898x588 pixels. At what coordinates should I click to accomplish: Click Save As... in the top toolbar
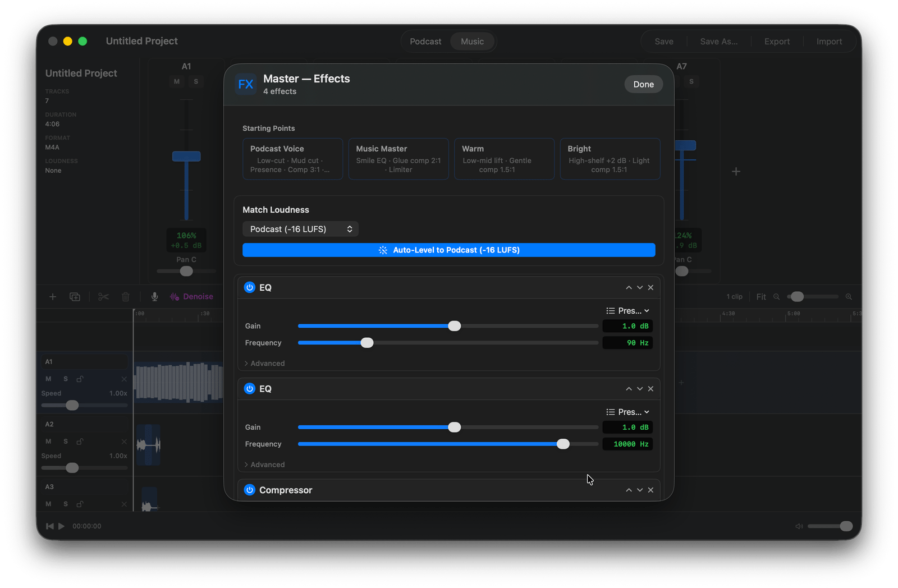click(719, 42)
